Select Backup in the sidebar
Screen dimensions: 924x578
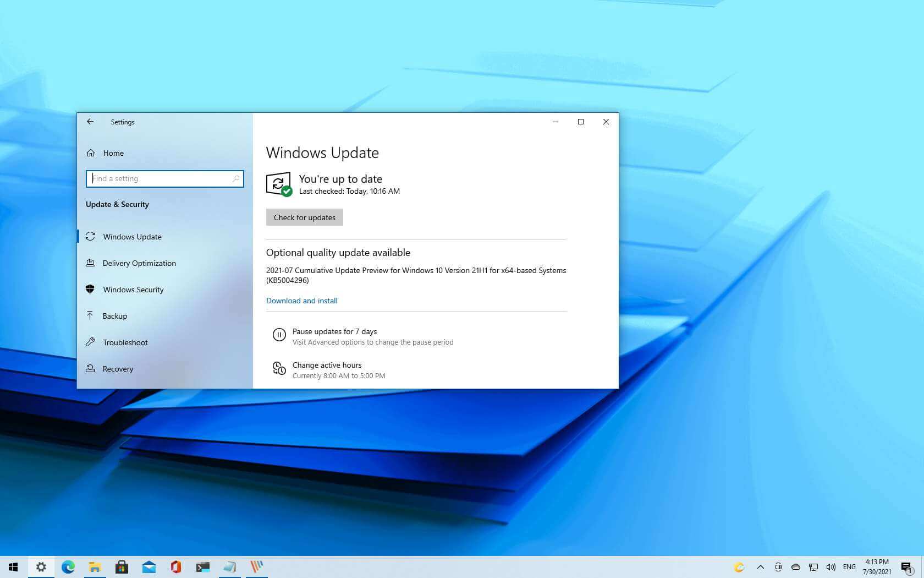[114, 316]
